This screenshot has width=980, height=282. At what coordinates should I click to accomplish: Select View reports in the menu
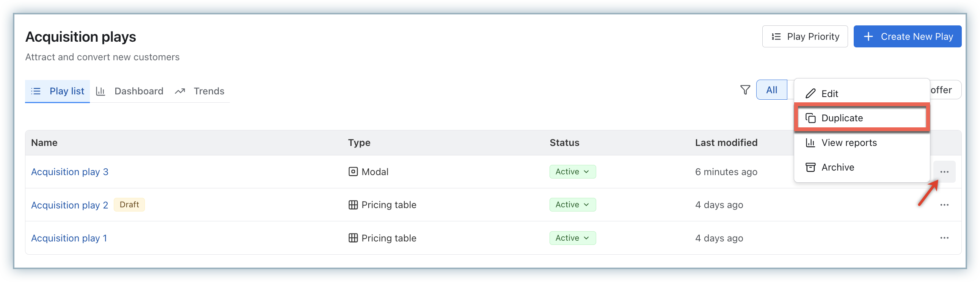pyautogui.click(x=848, y=143)
